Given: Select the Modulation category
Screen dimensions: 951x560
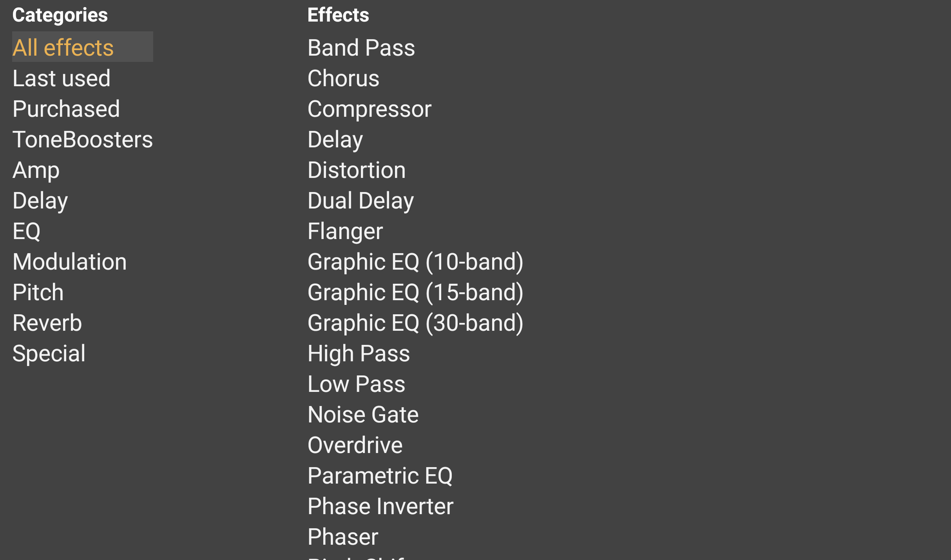Looking at the screenshot, I should 70,261.
